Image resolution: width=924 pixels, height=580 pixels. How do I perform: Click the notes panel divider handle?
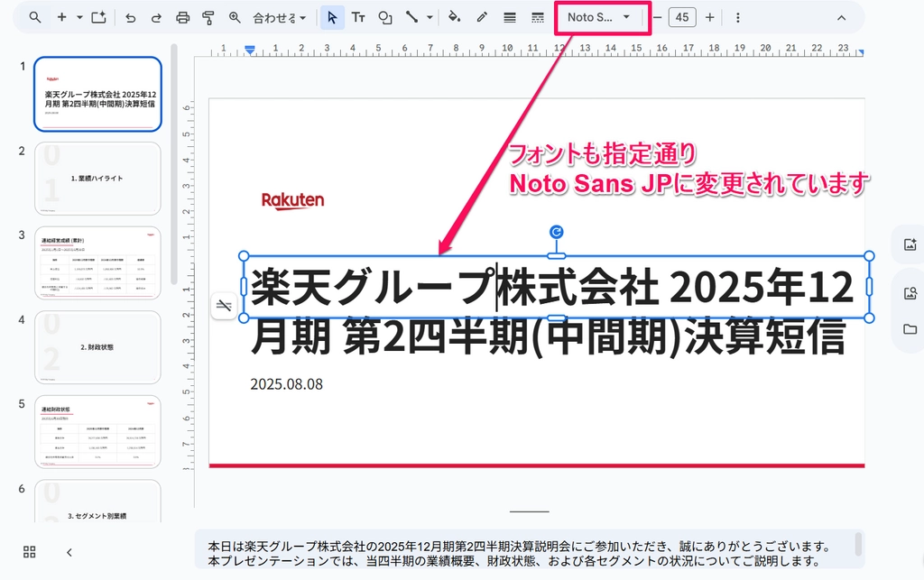coord(529,511)
